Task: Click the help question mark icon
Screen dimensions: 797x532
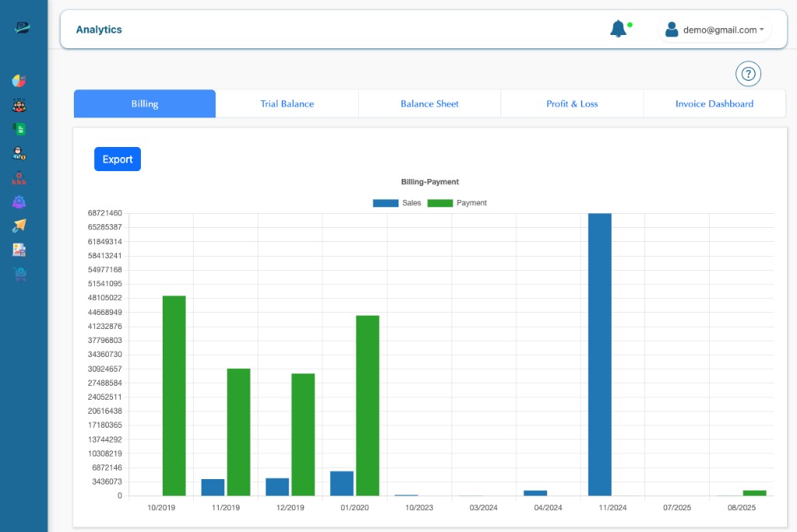Action: (748, 74)
